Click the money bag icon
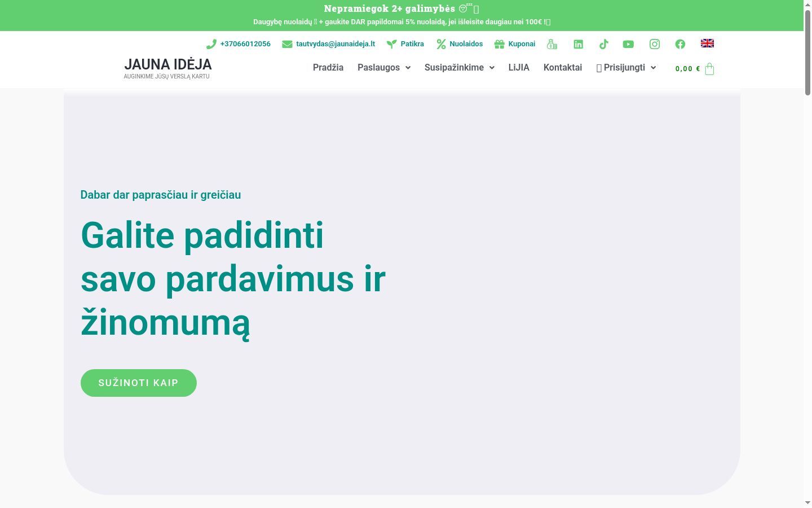The width and height of the screenshot is (812, 508). click(552, 44)
